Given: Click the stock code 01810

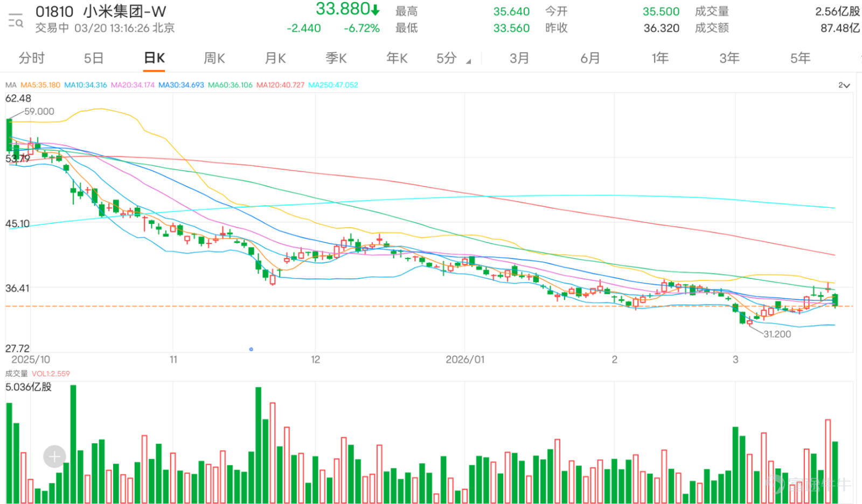Looking at the screenshot, I should (x=54, y=11).
